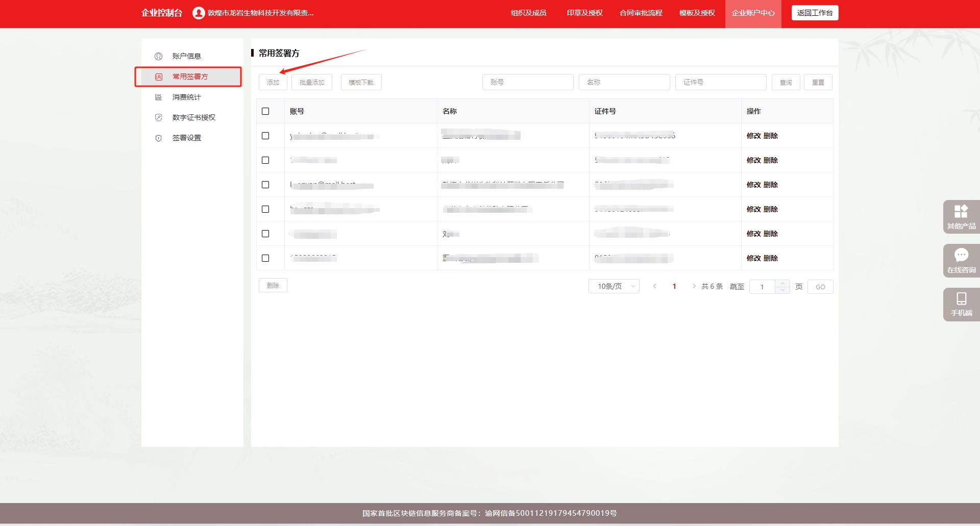Open 企业账户中心 tab
Image resolution: width=980 pixels, height=526 pixels.
[753, 14]
